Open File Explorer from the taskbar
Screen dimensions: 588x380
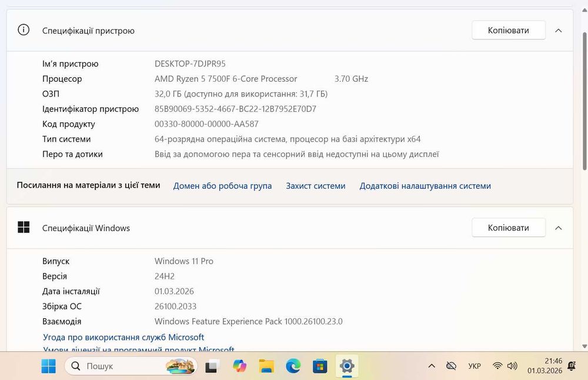pyautogui.click(x=266, y=366)
